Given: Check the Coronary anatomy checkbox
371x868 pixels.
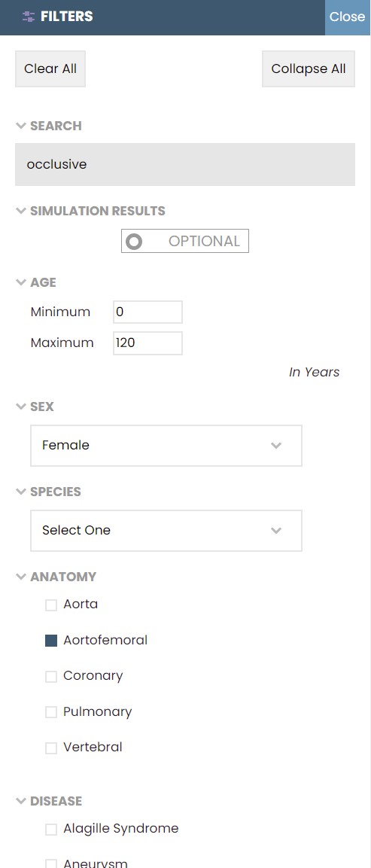Looking at the screenshot, I should [x=51, y=677].
